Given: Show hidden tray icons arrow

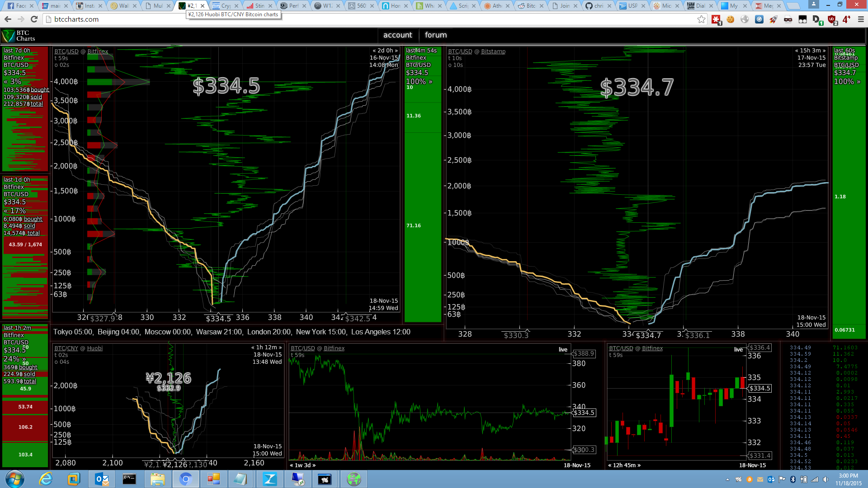Looking at the screenshot, I should [727, 479].
